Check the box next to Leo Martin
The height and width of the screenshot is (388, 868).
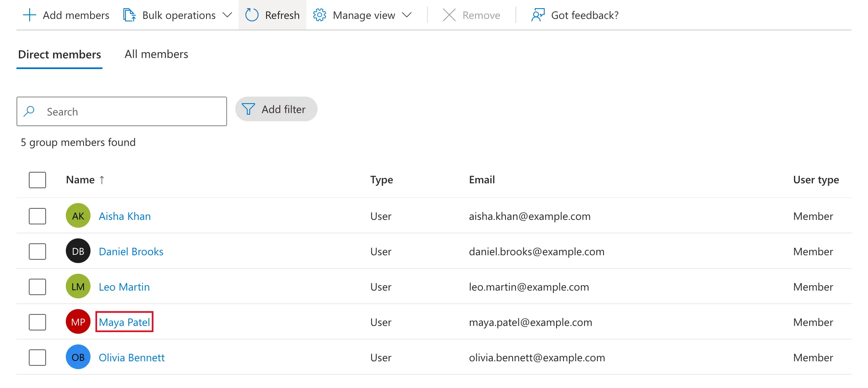coord(37,287)
